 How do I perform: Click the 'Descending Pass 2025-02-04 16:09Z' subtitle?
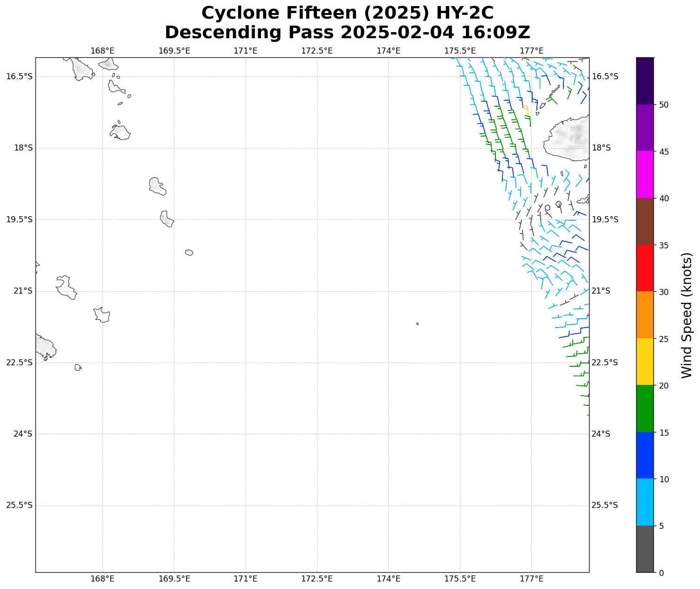coord(347,33)
